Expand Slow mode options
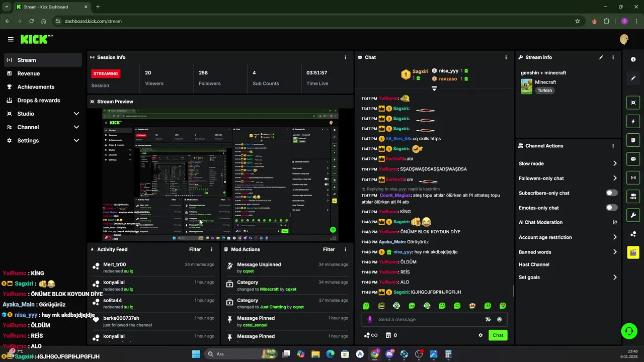This screenshot has height=362, width=644. [x=615, y=163]
